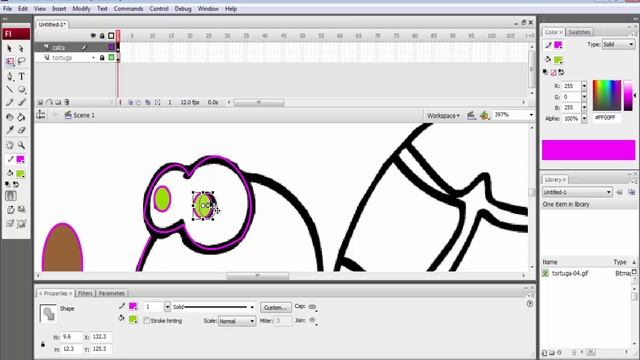The width and height of the screenshot is (640, 360).
Task: Click Swap Colors icon in Color panel
Action: click(561, 73)
